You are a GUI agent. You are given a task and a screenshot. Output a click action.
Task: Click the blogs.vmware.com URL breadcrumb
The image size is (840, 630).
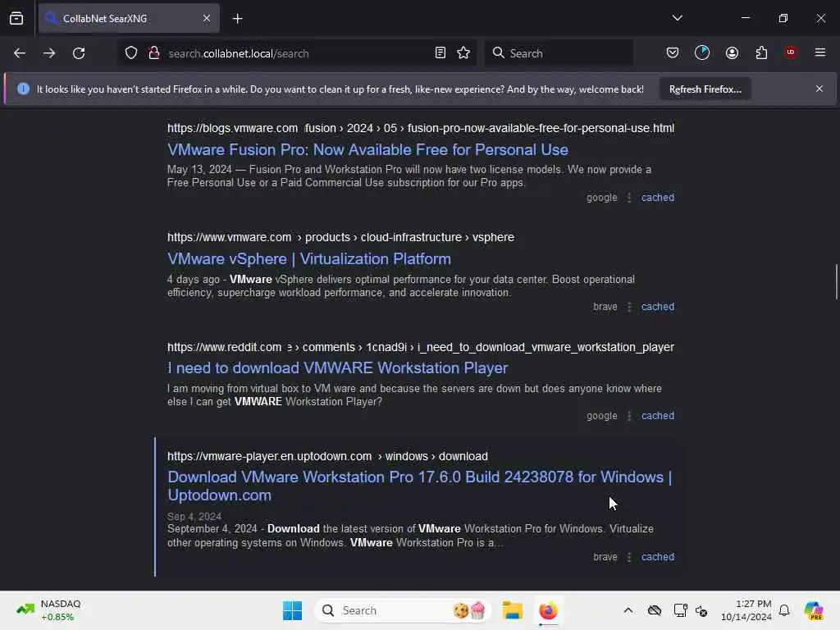(421, 128)
